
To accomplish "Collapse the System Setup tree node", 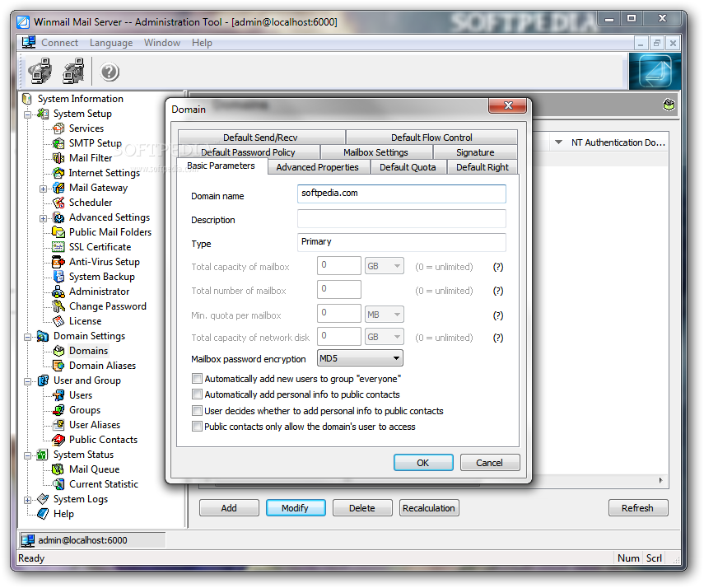I will (27, 114).
